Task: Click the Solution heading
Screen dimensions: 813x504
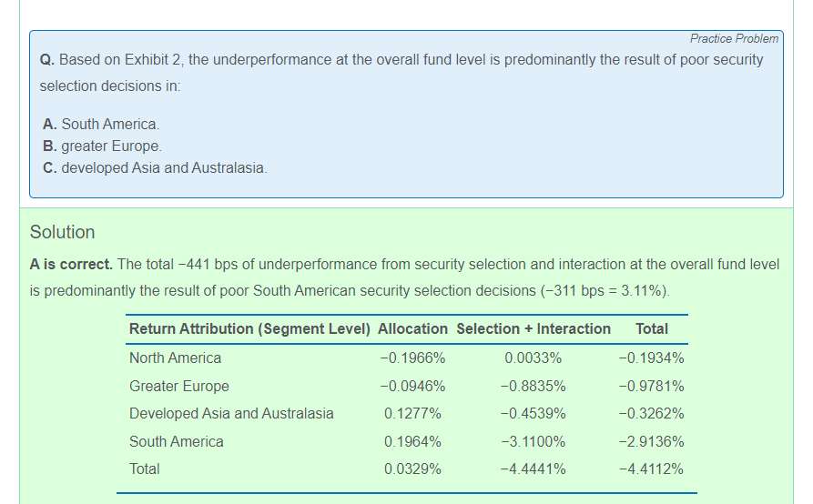Action: point(62,232)
